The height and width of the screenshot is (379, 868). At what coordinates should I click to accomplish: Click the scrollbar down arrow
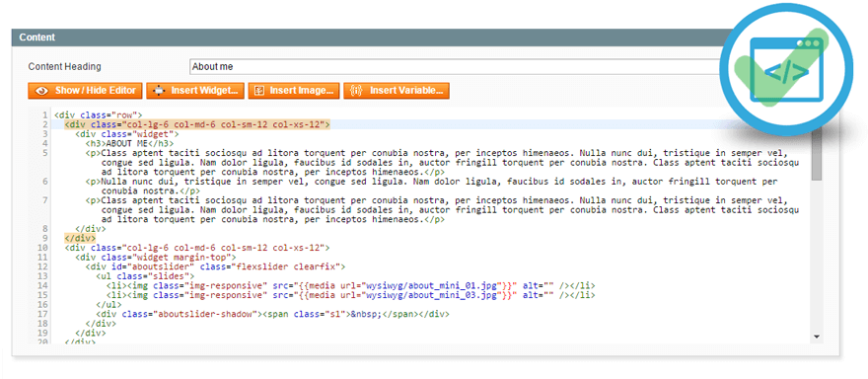point(817,336)
